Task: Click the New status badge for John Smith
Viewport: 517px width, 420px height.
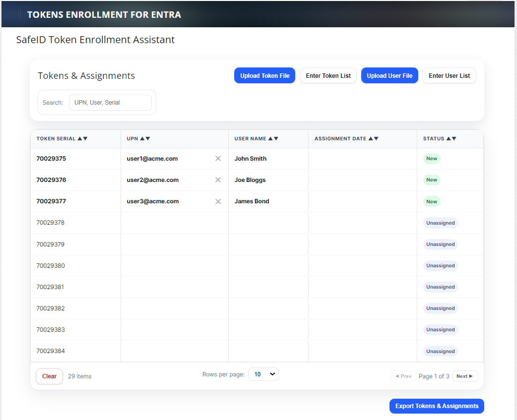Action: [x=432, y=159]
